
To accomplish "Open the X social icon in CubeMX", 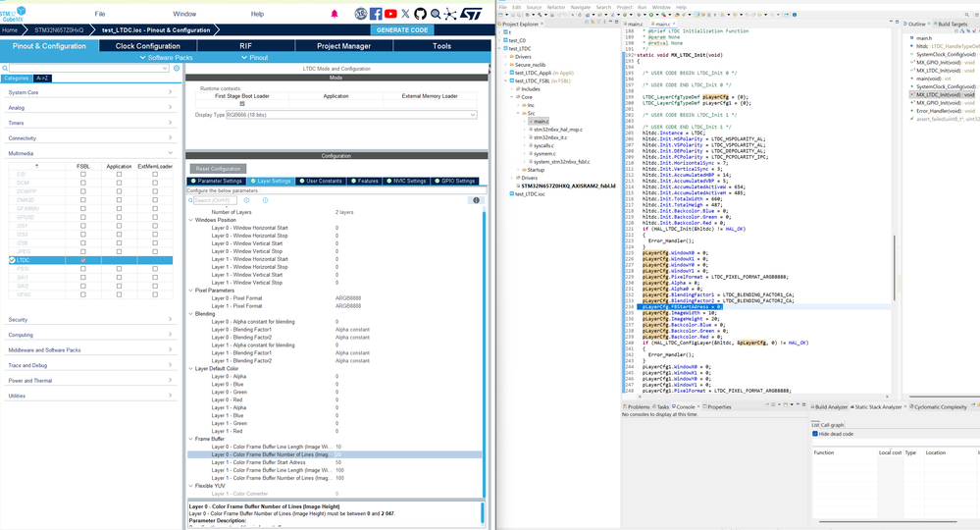I will click(x=405, y=14).
